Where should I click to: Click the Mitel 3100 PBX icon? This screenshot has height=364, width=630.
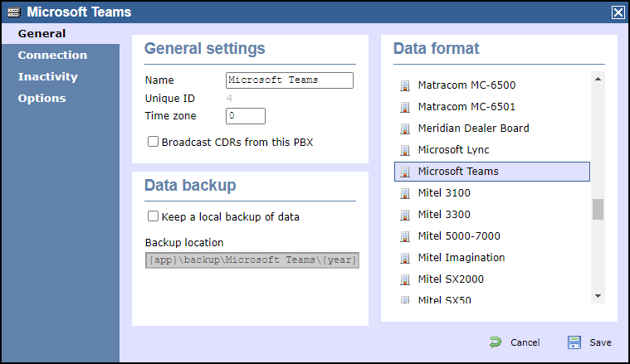pyautogui.click(x=404, y=193)
